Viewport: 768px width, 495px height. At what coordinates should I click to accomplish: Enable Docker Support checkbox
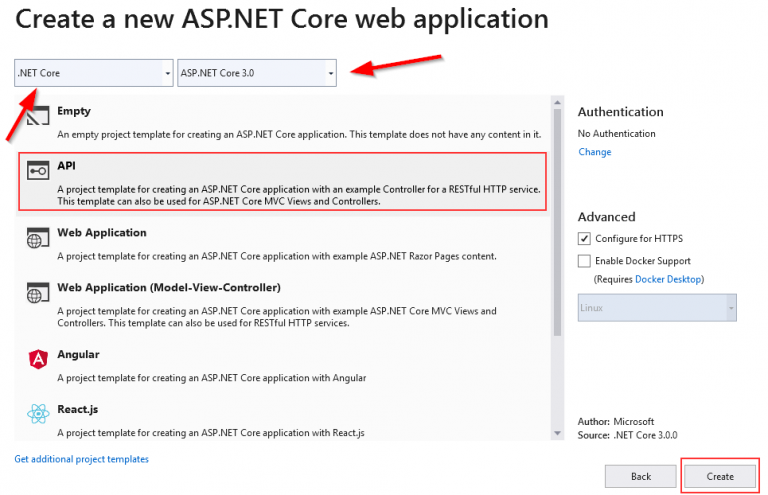[585, 261]
